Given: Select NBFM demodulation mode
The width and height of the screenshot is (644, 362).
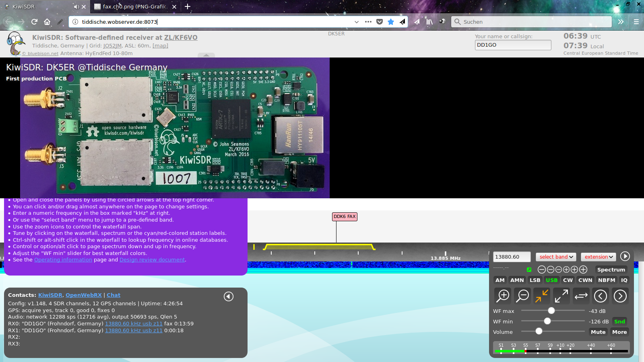Looking at the screenshot, I should (607, 280).
